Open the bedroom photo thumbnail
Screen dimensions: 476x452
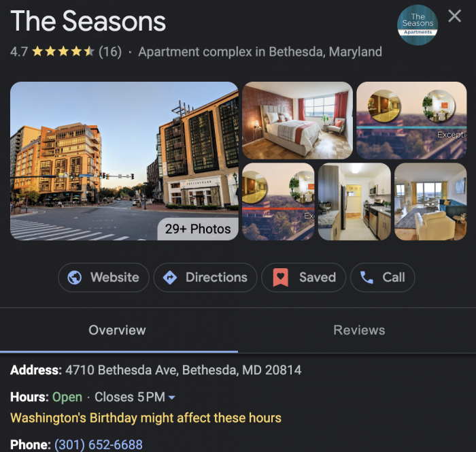(298, 120)
